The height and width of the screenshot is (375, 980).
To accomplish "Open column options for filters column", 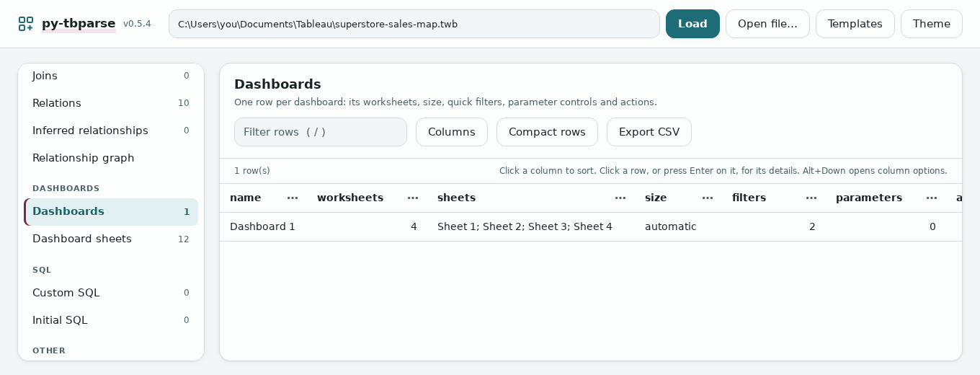I will pos(811,198).
